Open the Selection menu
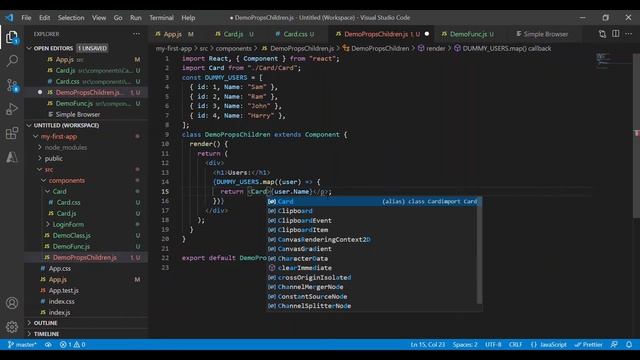 coord(71,18)
